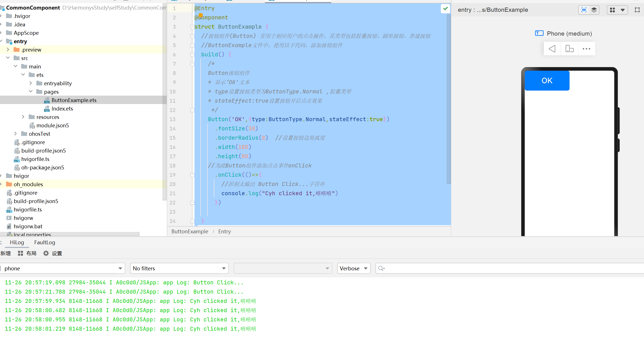This screenshot has width=644, height=357.
Task: Collapse the pages folder
Action: click(x=31, y=92)
